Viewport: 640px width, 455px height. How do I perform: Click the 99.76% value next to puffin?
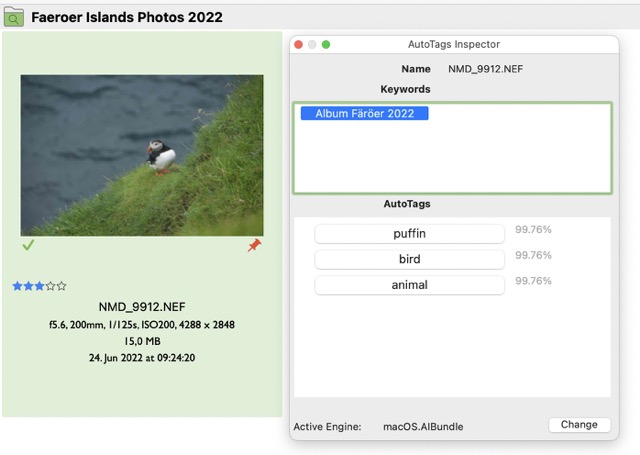[x=533, y=230]
